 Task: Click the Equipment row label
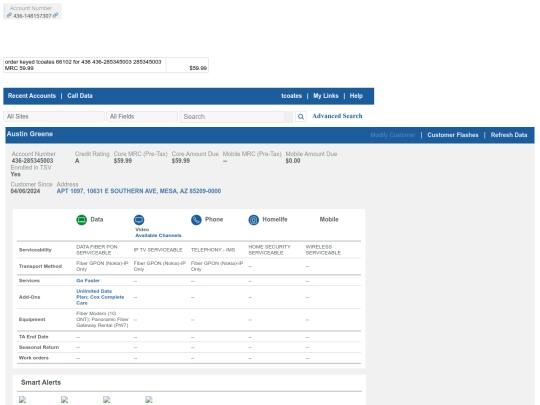[32, 319]
